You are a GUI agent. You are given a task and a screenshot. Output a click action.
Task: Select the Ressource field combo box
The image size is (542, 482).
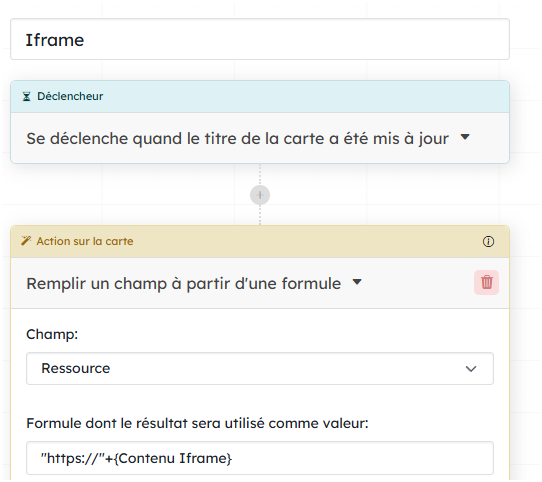[x=260, y=369]
